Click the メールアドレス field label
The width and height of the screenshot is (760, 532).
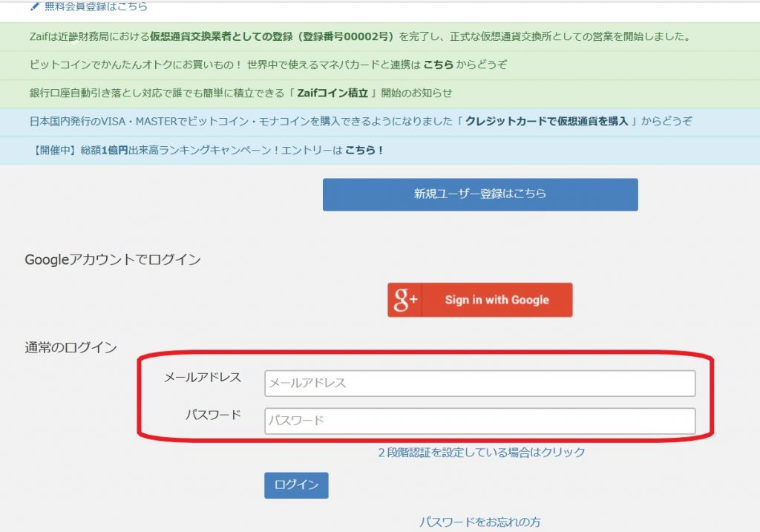(x=203, y=378)
